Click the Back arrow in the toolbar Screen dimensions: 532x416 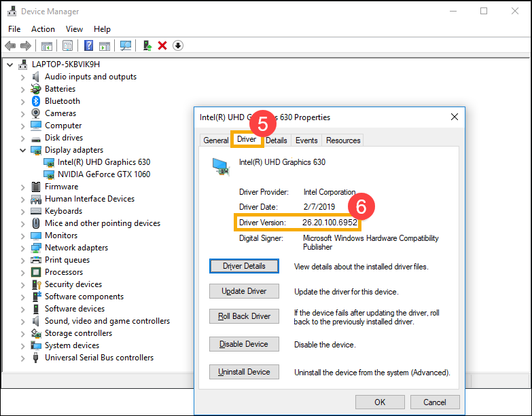10,45
